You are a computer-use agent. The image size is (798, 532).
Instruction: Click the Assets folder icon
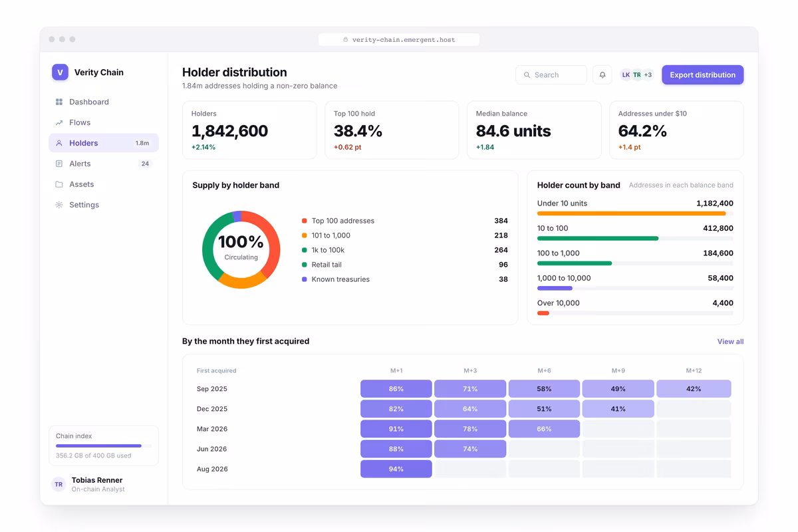[59, 184]
